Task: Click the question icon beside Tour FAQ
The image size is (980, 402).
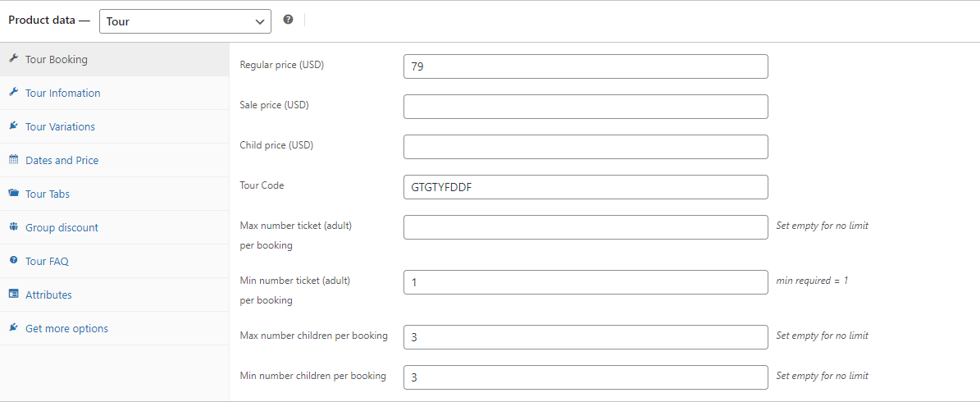Action: [13, 261]
